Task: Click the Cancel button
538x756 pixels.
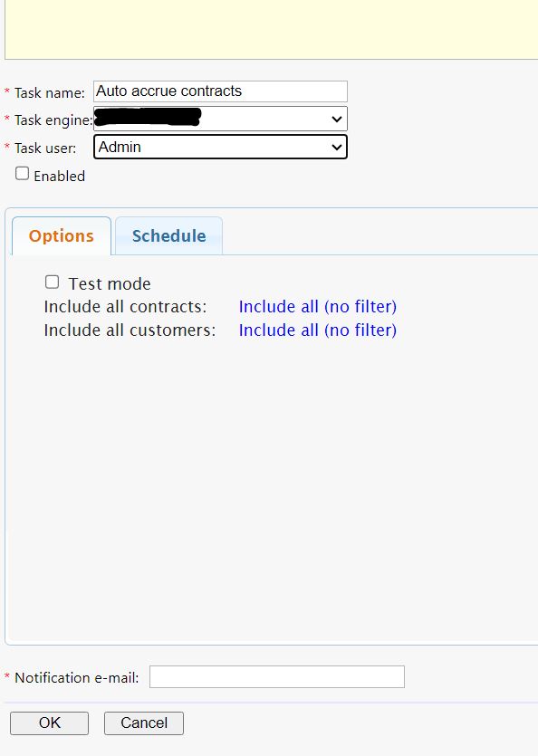Action: tap(144, 723)
